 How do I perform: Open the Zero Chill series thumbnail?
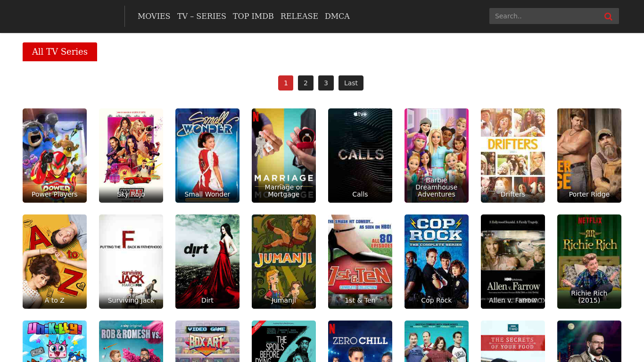coord(360,341)
